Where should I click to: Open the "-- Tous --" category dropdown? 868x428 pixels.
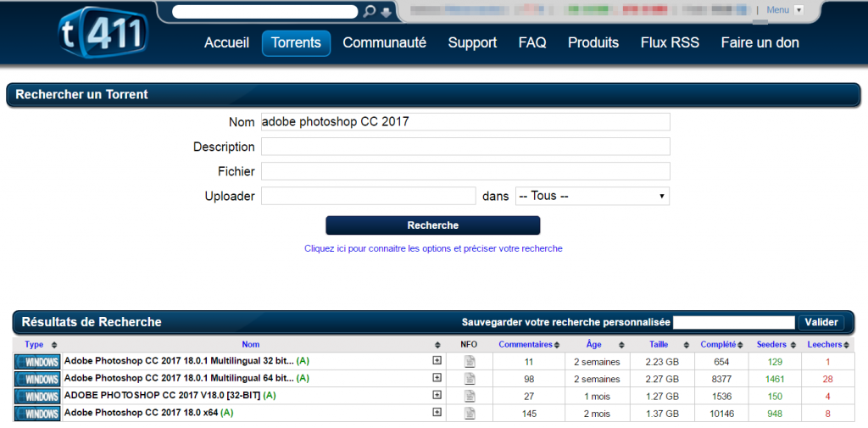592,196
